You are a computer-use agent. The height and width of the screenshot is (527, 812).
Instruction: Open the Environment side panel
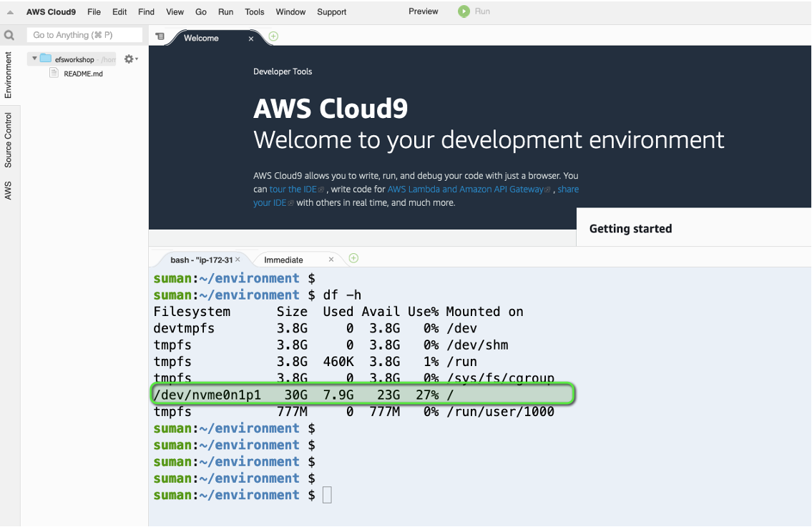click(9, 74)
